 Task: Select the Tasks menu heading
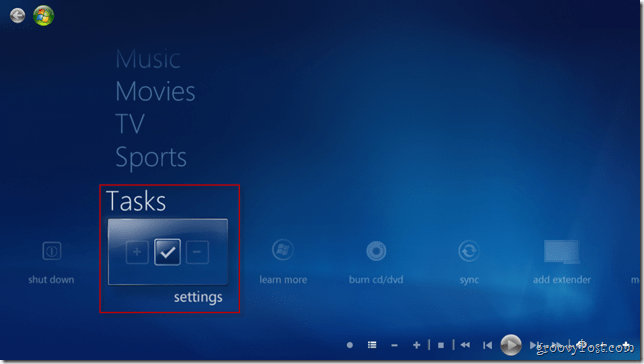tap(136, 201)
